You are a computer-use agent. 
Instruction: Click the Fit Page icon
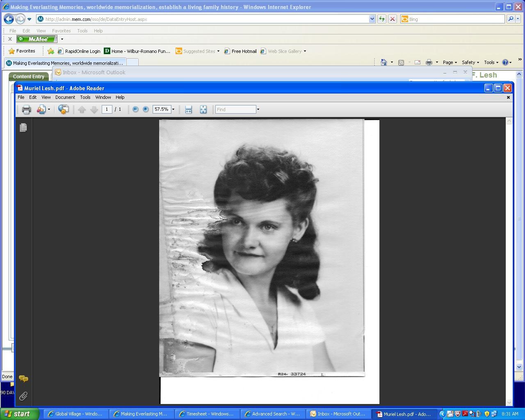coord(203,109)
